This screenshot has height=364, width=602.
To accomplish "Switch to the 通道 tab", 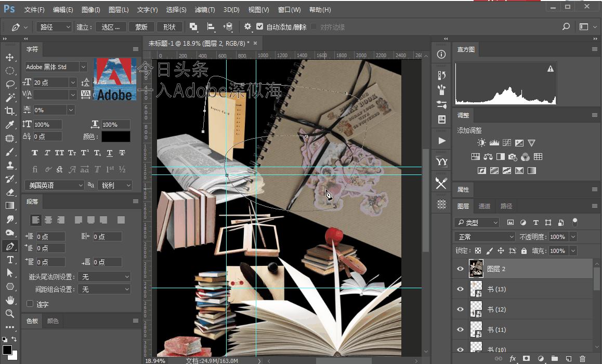I will pos(485,206).
